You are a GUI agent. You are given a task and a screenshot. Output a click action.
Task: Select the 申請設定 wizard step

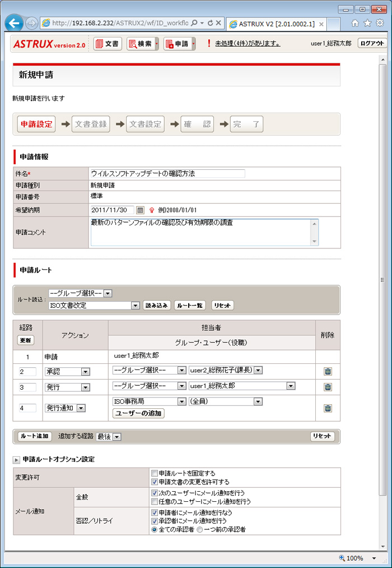(36, 124)
